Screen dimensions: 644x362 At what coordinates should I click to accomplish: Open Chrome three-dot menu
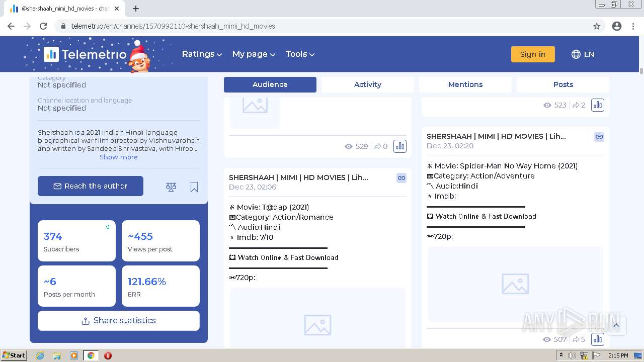pos(633,26)
